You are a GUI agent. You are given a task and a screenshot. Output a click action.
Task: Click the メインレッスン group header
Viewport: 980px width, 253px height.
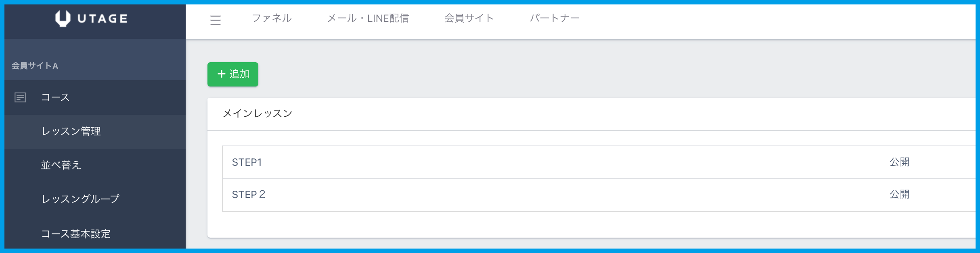(x=258, y=114)
